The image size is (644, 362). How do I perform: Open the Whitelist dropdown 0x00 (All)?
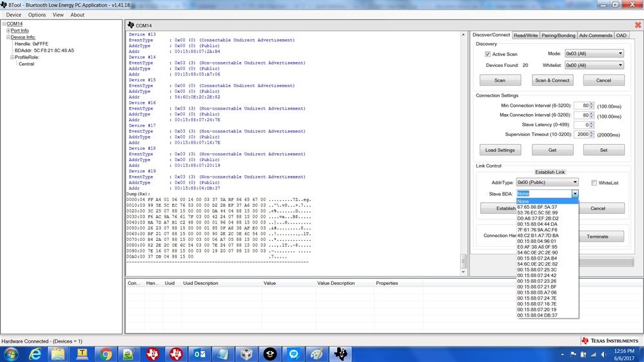(x=594, y=65)
